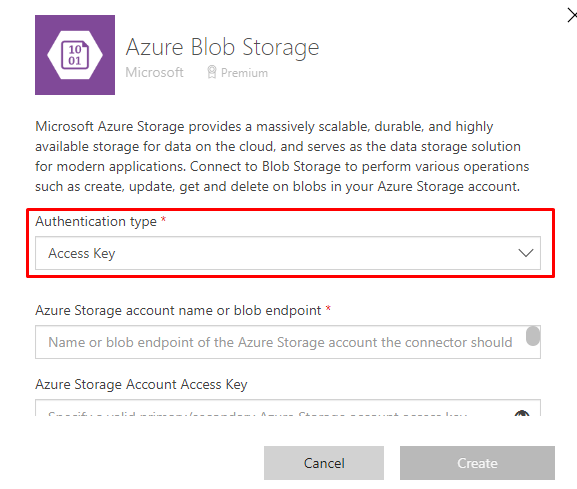Image resolution: width=577 pixels, height=489 pixels.
Task: Expand authentication options using the chevron arrow
Action: point(525,253)
